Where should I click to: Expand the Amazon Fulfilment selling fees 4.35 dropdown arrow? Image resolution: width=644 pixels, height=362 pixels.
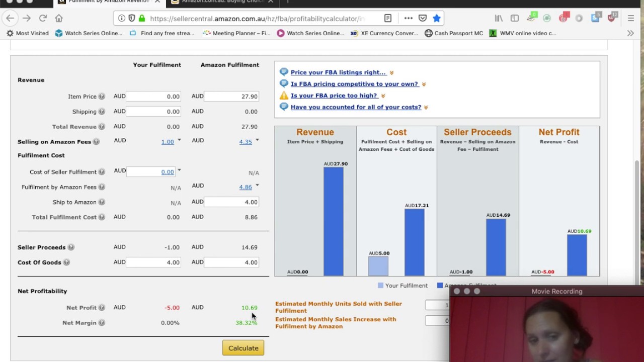coord(257,140)
